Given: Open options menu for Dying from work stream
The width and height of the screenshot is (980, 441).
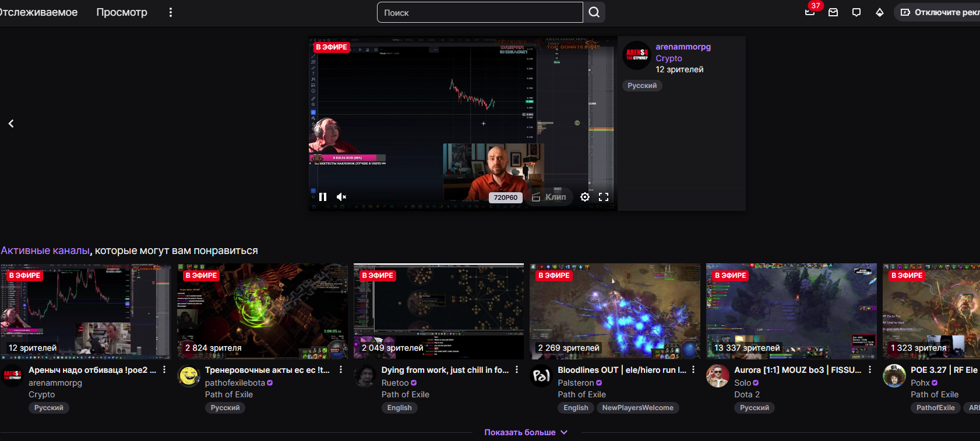Looking at the screenshot, I should (517, 370).
